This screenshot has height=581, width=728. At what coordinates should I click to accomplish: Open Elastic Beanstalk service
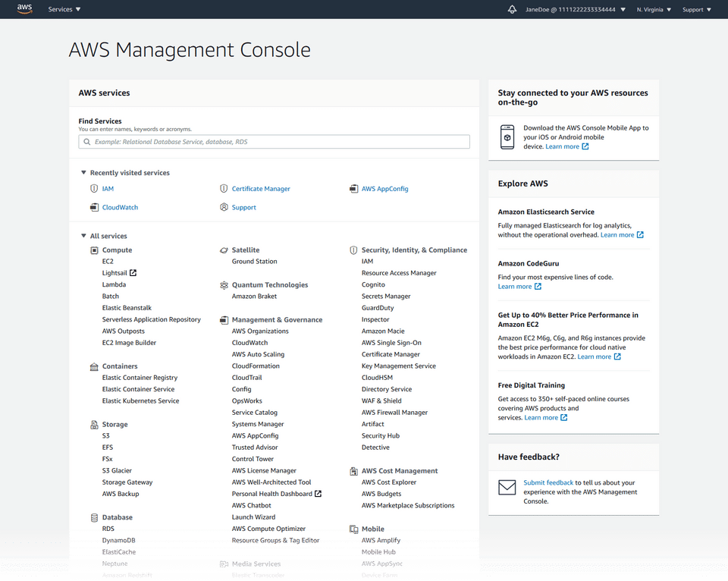(127, 308)
